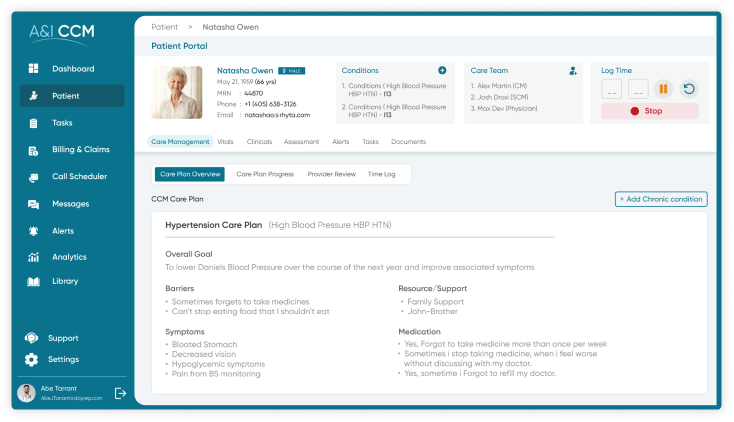Viewport: 734px width, 422px height.
Task: Select the Care Management tab
Action: point(180,141)
